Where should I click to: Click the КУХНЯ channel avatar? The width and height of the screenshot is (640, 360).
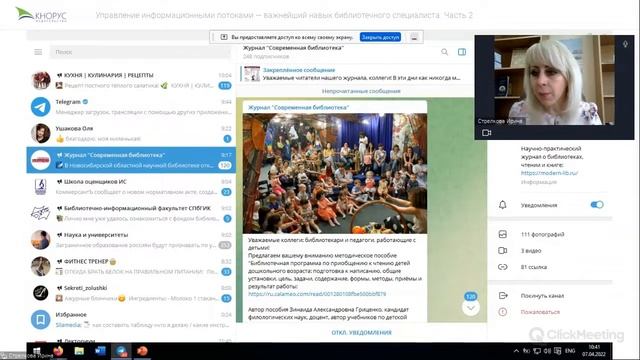point(41,80)
